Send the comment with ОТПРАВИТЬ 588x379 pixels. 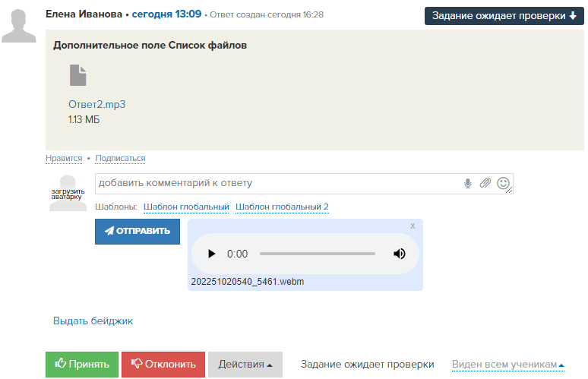click(x=138, y=232)
